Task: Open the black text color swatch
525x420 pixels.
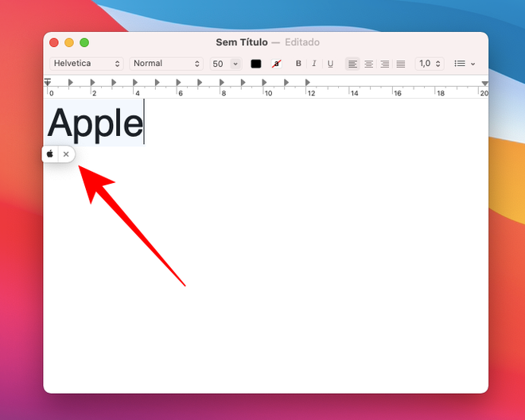Action: pyautogui.click(x=256, y=64)
